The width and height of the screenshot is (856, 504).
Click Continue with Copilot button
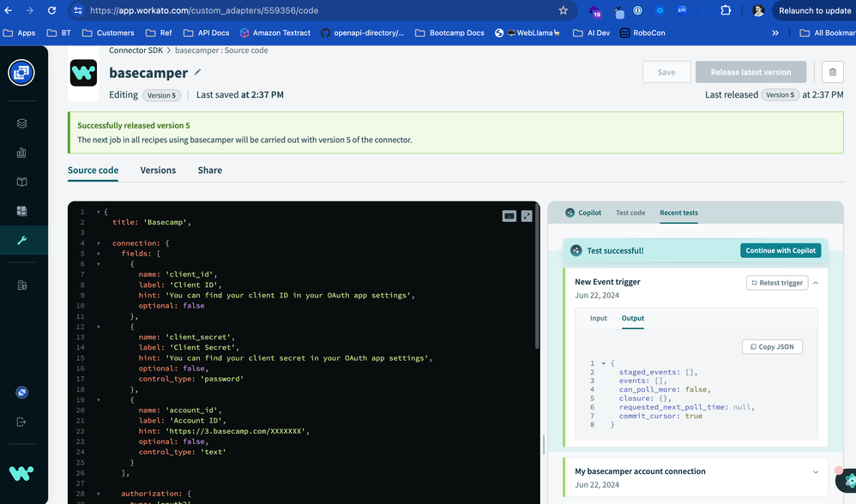(780, 250)
